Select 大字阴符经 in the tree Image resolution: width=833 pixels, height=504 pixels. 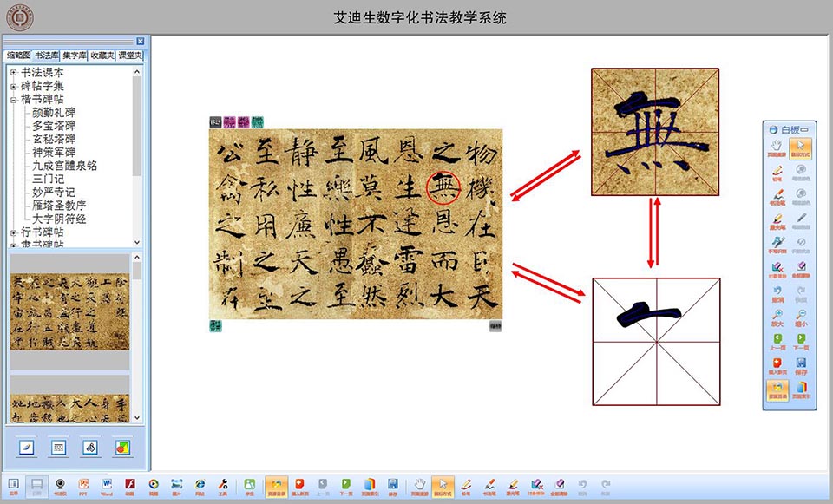tap(59, 219)
